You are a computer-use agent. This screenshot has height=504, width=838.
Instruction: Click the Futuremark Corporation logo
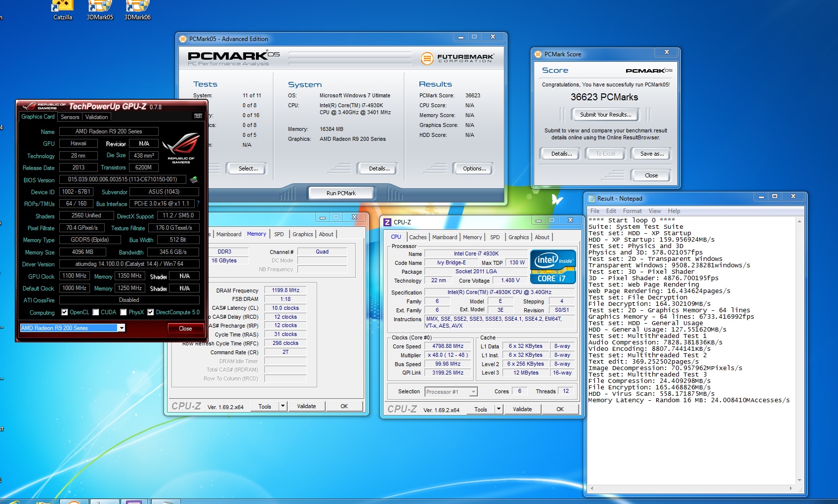[457, 58]
